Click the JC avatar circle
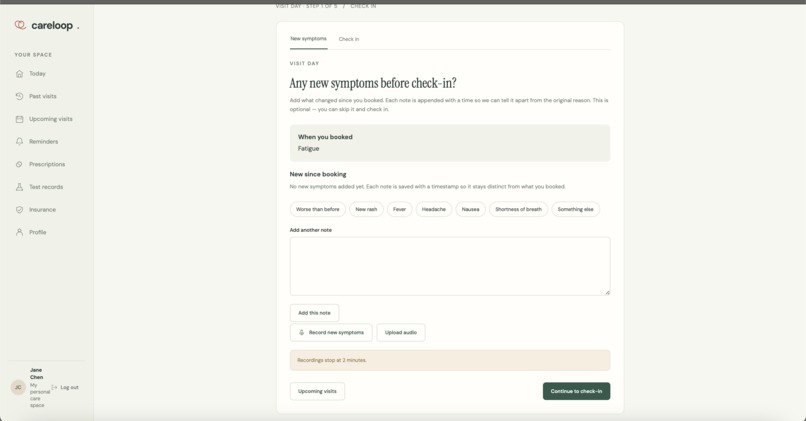Image resolution: width=806 pixels, height=421 pixels. click(18, 387)
